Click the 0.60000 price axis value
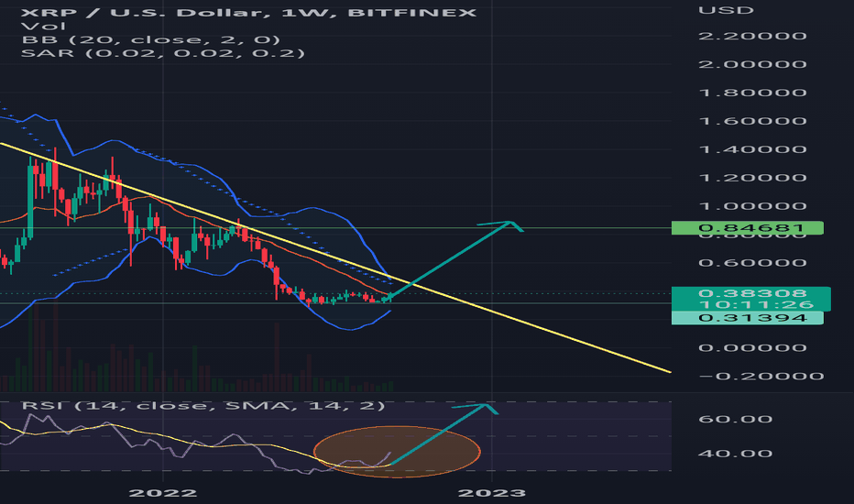Image resolution: width=854 pixels, height=504 pixels. click(x=752, y=263)
